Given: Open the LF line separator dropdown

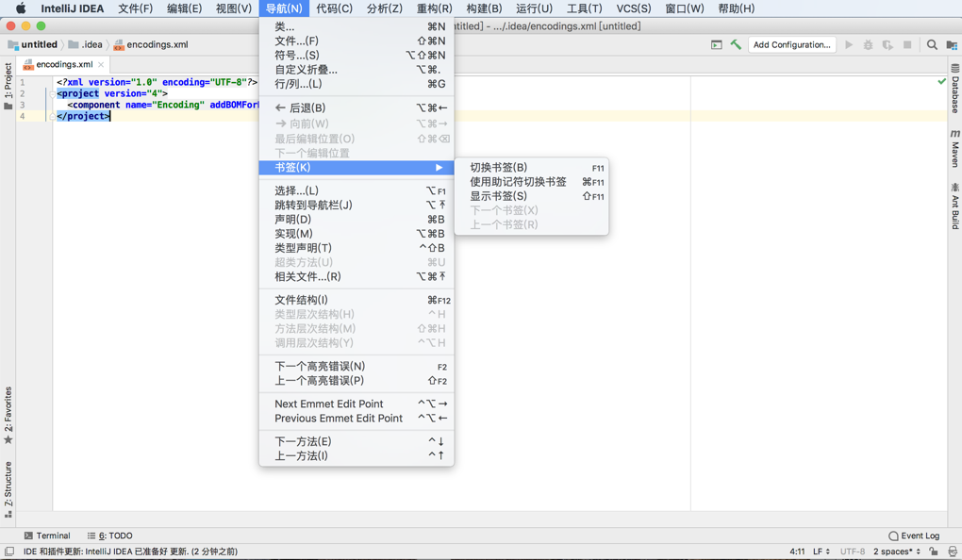Looking at the screenshot, I should coord(821,552).
